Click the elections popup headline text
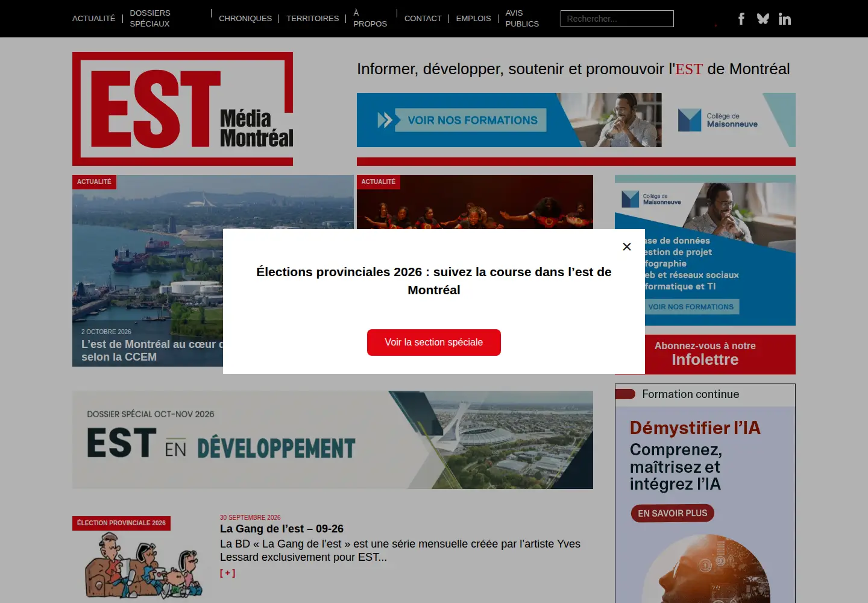The image size is (868, 603). pos(434,281)
